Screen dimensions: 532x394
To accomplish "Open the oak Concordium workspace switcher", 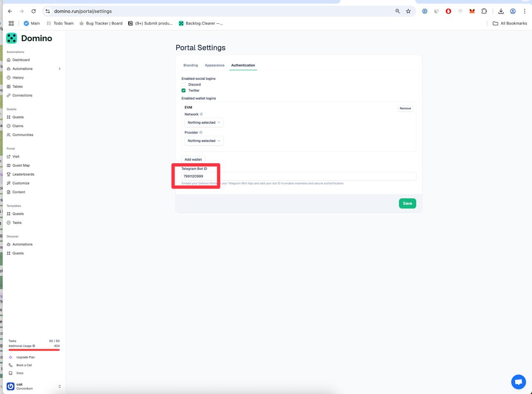I will [33, 386].
